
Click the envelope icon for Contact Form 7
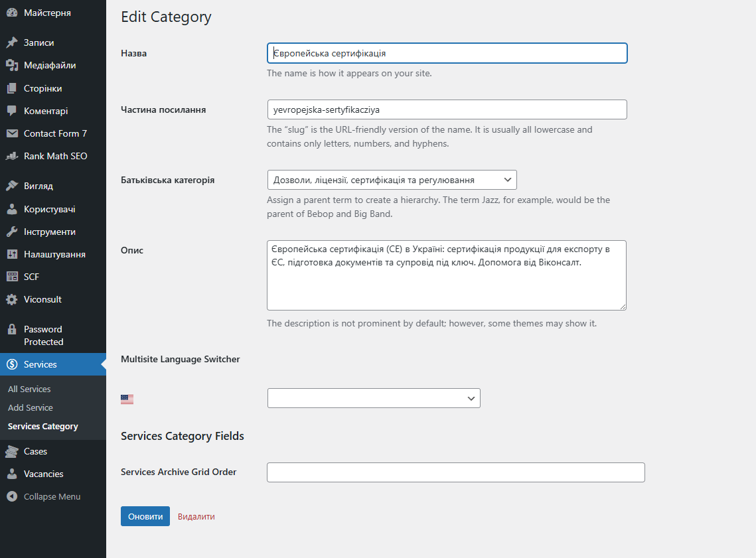pyautogui.click(x=12, y=133)
